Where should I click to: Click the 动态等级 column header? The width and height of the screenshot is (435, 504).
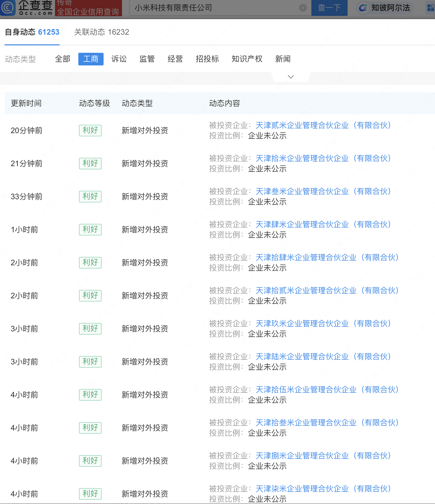point(95,103)
